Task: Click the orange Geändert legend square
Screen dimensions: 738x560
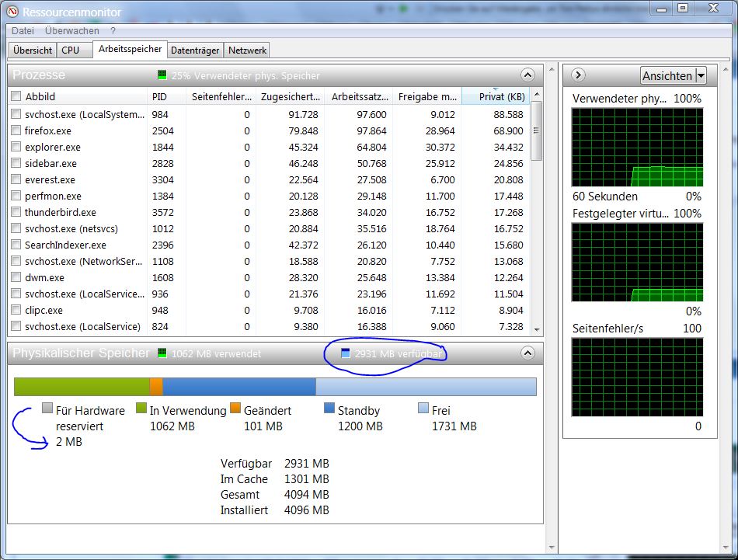Action: pos(235,408)
